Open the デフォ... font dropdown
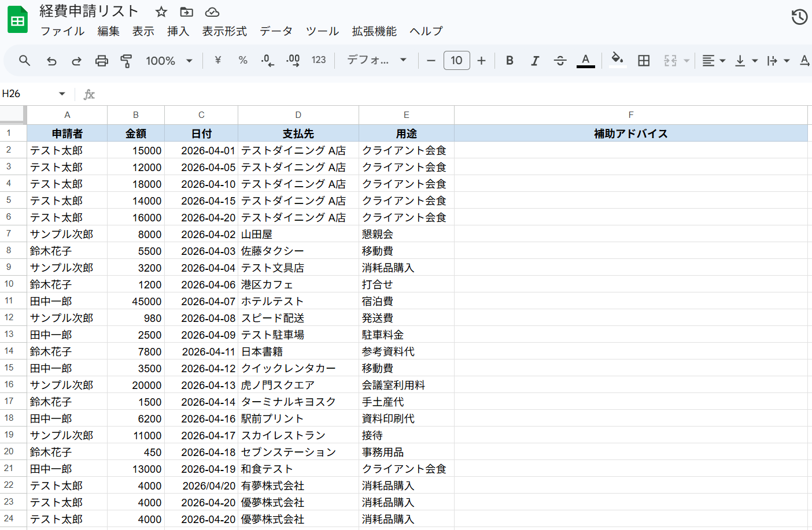 (377, 60)
